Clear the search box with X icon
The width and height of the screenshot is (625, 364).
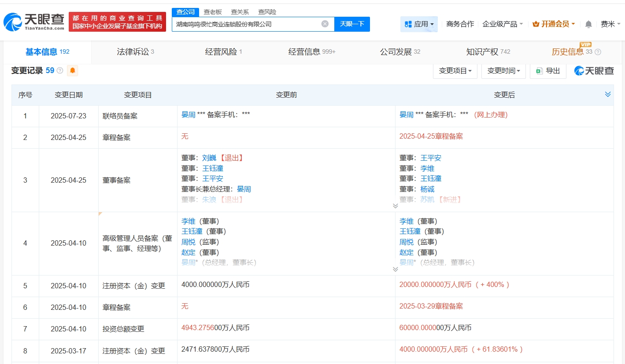click(325, 24)
